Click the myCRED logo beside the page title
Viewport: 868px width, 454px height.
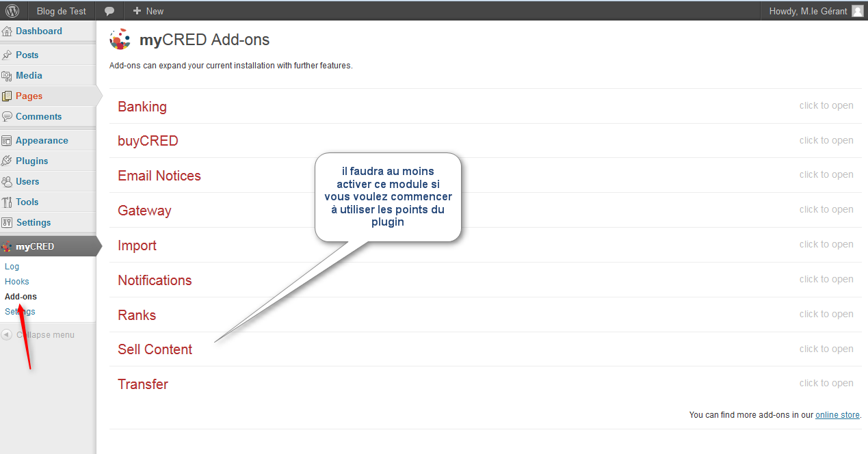[120, 40]
